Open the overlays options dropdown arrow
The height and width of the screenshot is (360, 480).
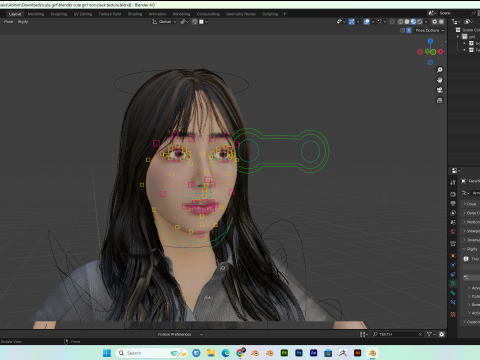373,22
